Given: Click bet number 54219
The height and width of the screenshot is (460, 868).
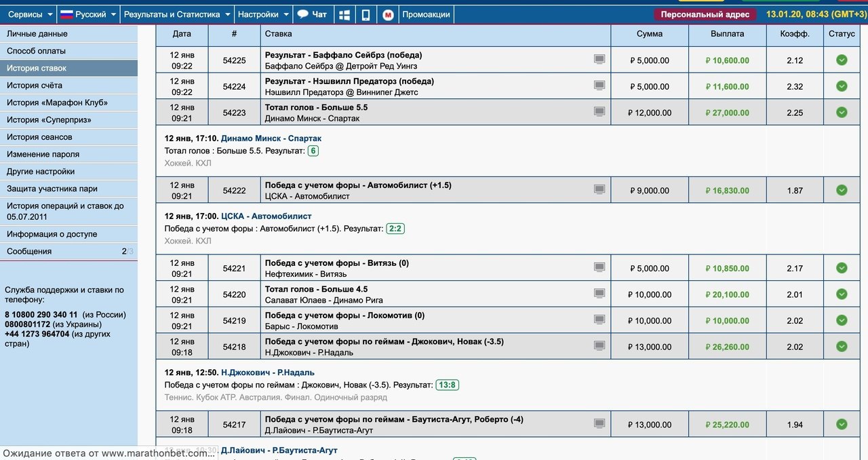Looking at the screenshot, I should coord(234,321).
